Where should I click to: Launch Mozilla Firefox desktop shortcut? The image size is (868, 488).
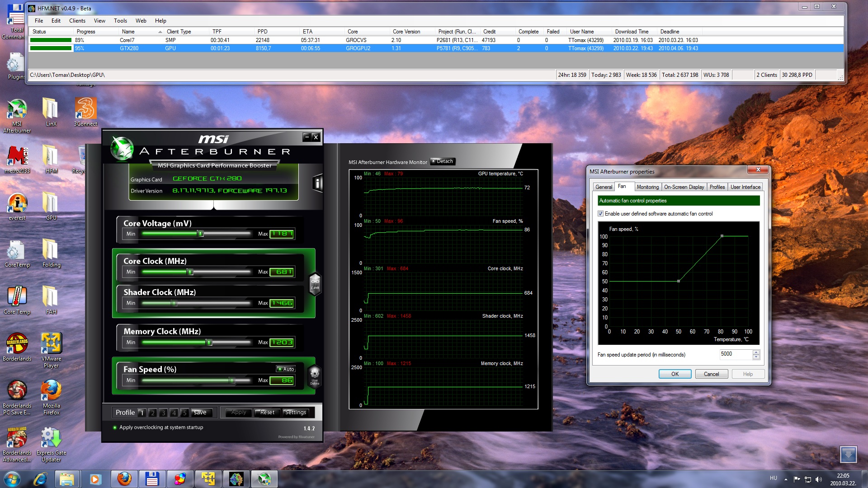[51, 398]
